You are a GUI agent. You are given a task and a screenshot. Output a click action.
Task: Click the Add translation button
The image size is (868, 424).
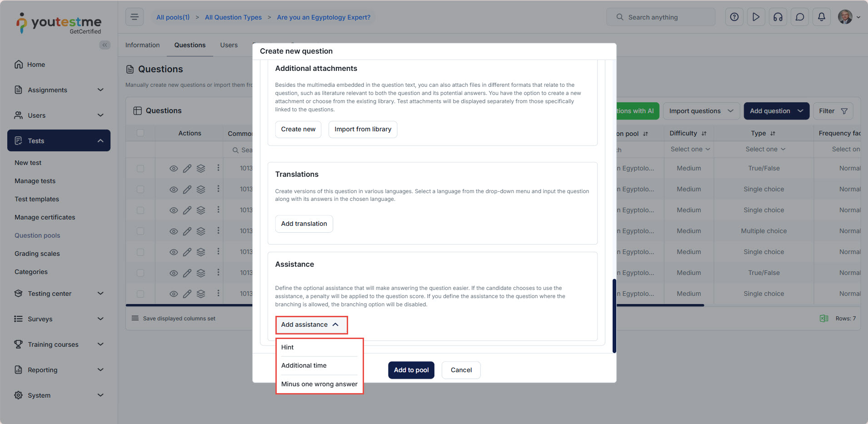click(x=304, y=224)
